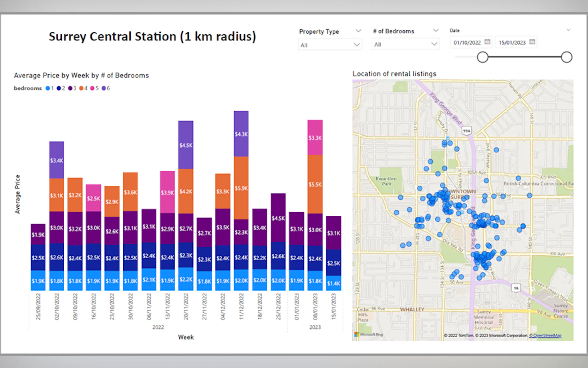Click the right date slider handle

tap(567, 57)
